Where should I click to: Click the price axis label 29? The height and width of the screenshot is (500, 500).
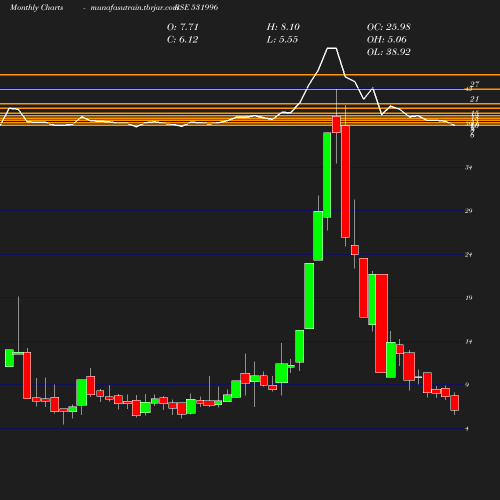[469, 211]
